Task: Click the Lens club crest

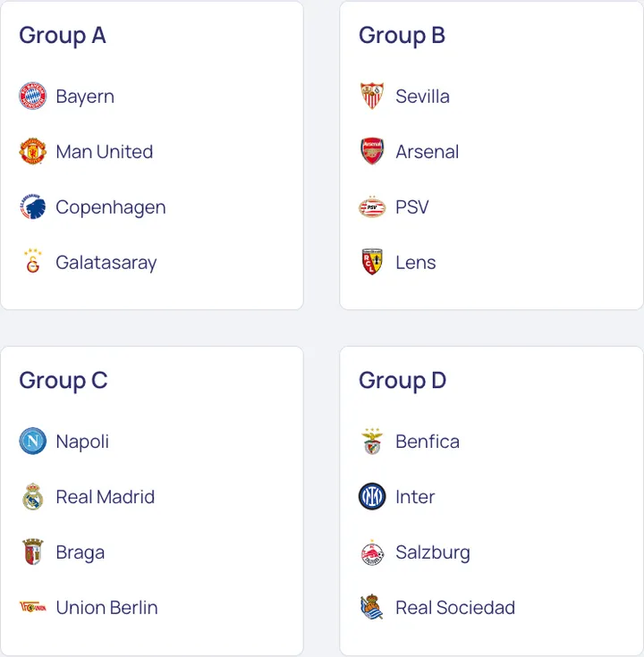Action: coord(372,263)
